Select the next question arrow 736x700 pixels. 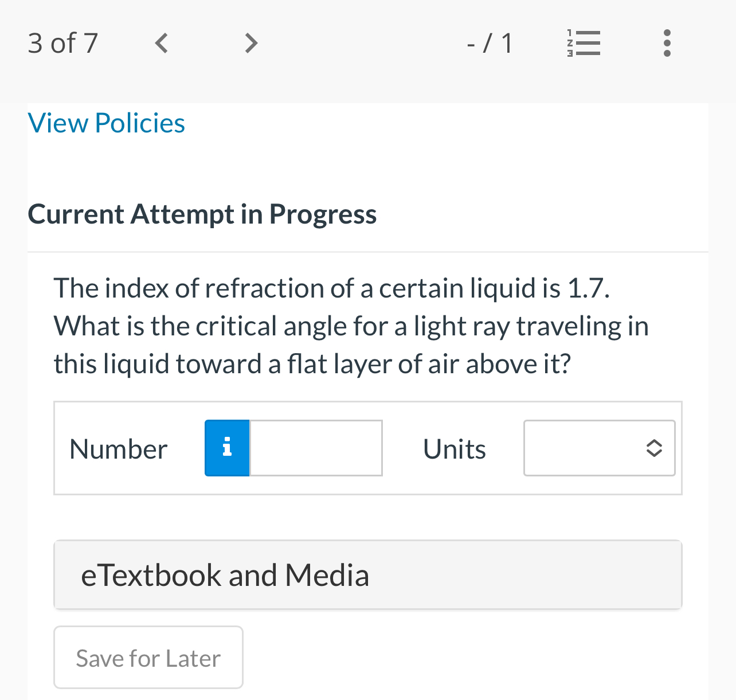pyautogui.click(x=250, y=43)
